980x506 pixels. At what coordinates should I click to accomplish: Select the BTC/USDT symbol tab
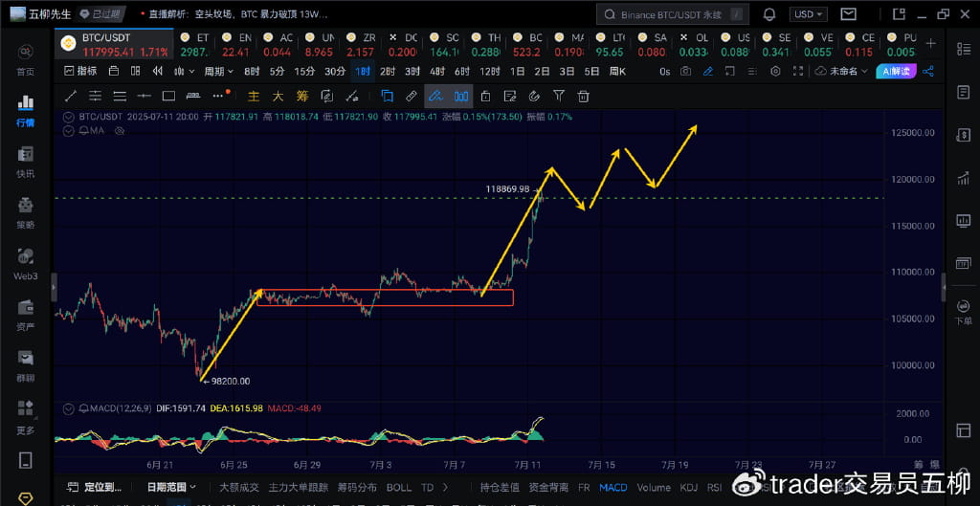114,43
